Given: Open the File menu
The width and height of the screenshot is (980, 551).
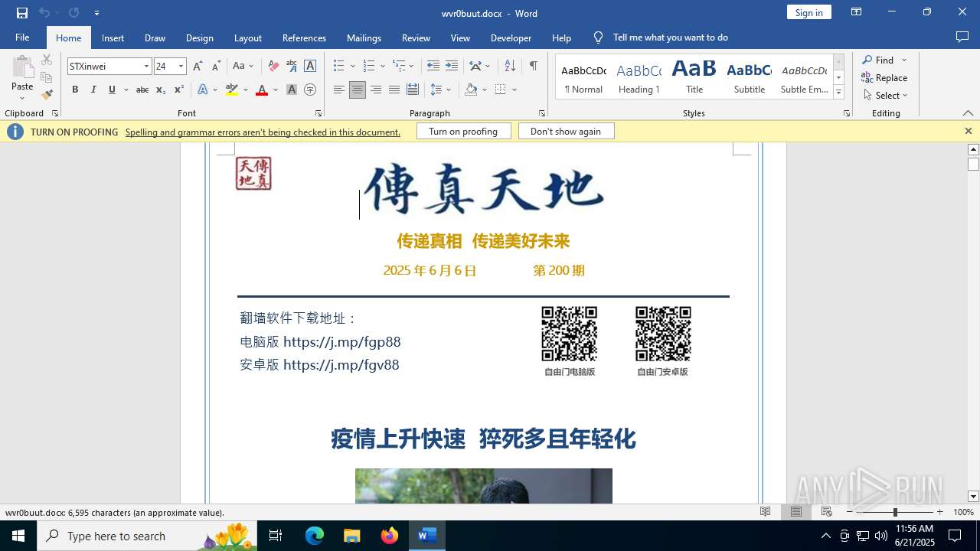Looking at the screenshot, I should 22,37.
